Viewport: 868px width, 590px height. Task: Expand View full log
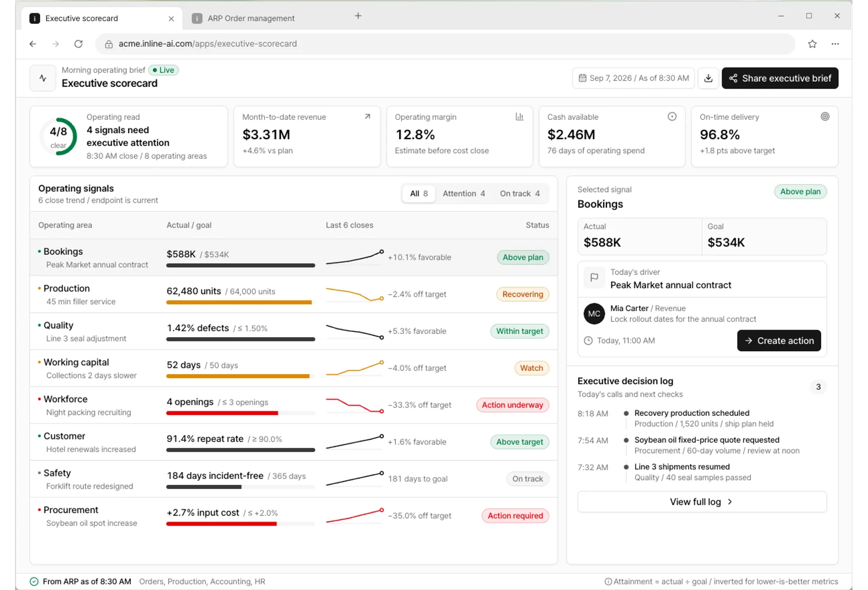(x=702, y=502)
